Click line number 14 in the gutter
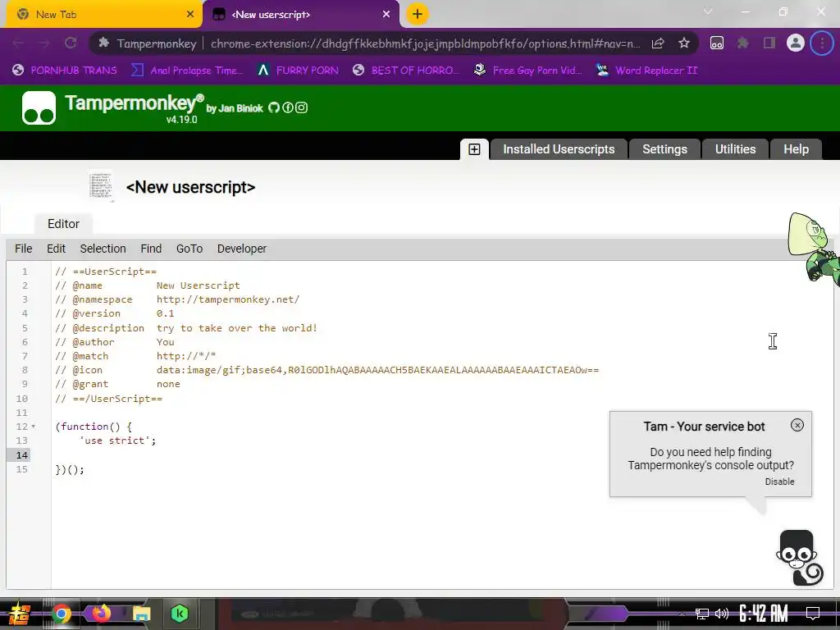Viewport: 840px width, 630px height. (21, 454)
